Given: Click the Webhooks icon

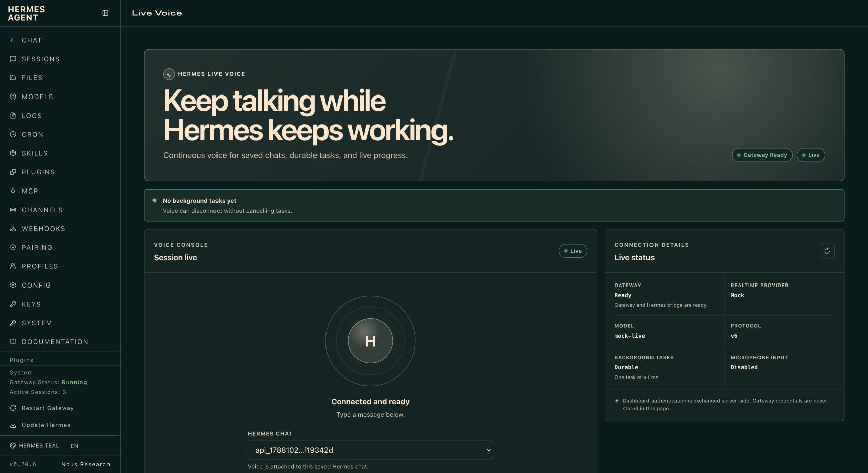Looking at the screenshot, I should pos(13,229).
